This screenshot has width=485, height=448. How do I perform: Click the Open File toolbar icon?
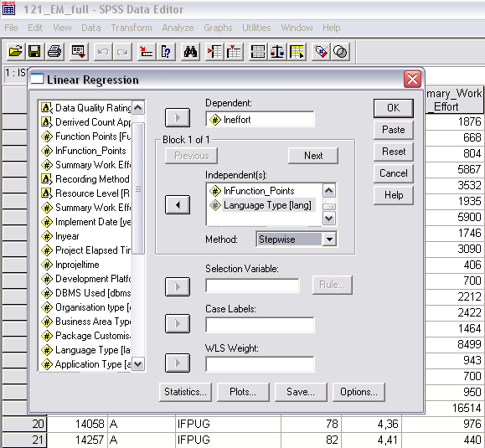[15, 51]
